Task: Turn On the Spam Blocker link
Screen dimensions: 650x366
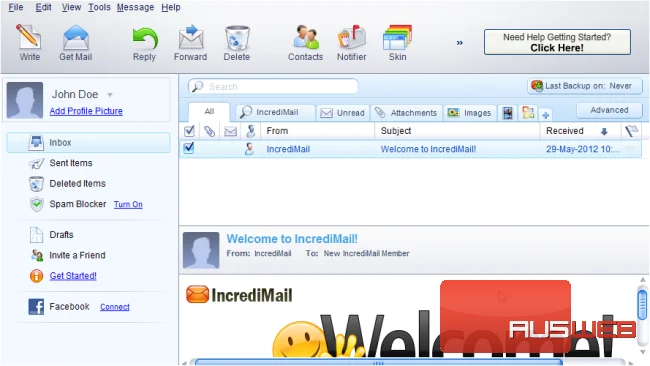Action: pos(128,204)
